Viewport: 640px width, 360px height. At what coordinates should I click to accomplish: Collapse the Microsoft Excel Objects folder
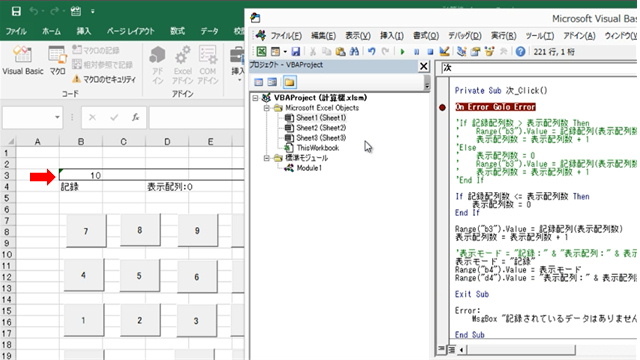[x=267, y=108]
